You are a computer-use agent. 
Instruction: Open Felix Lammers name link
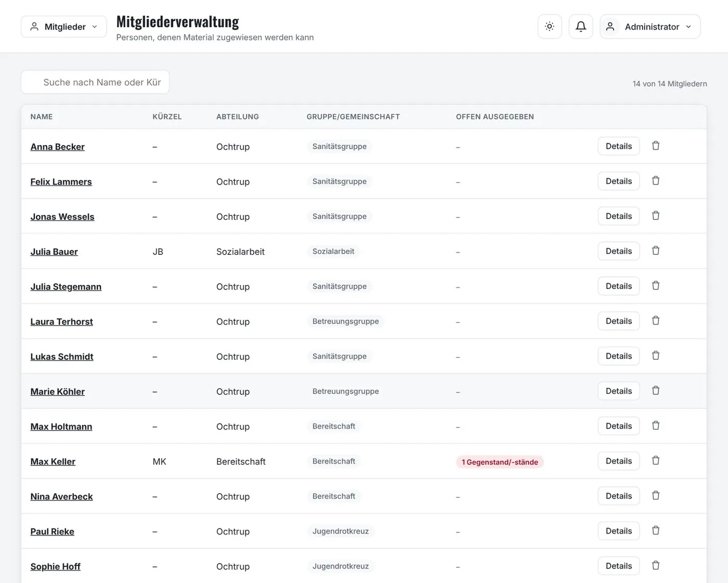[61, 182]
